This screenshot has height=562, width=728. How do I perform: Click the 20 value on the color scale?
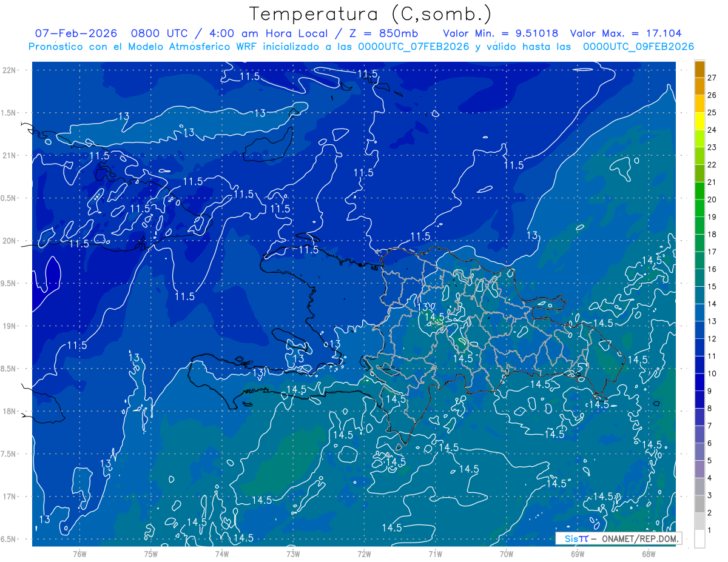pos(712,199)
